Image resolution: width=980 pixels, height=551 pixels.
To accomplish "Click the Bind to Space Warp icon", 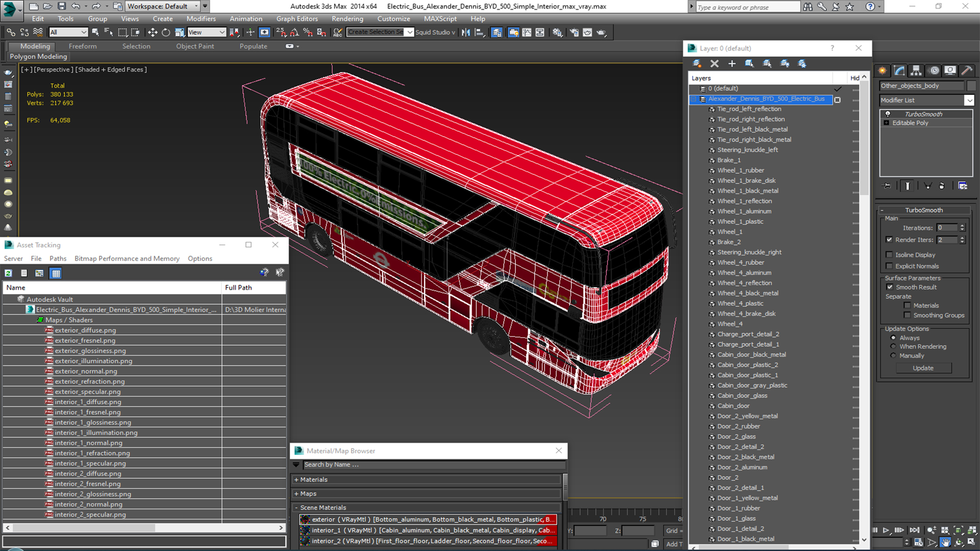I will [38, 32].
